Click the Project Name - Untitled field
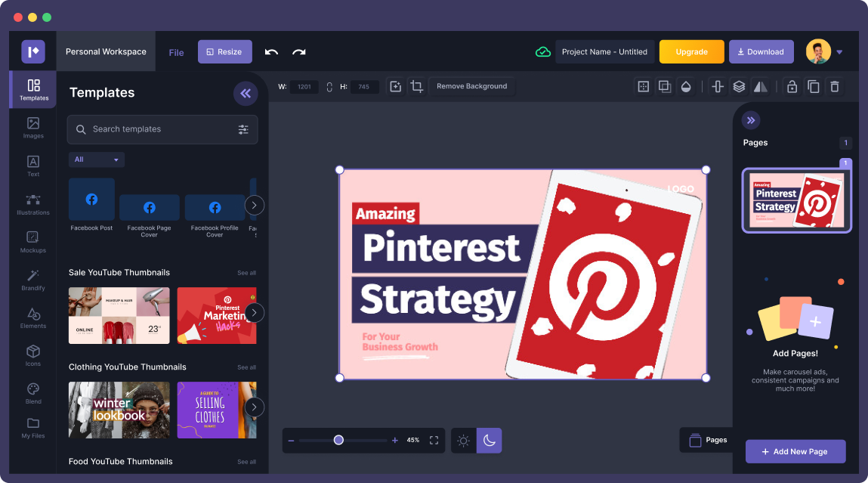The image size is (868, 483). pyautogui.click(x=604, y=51)
